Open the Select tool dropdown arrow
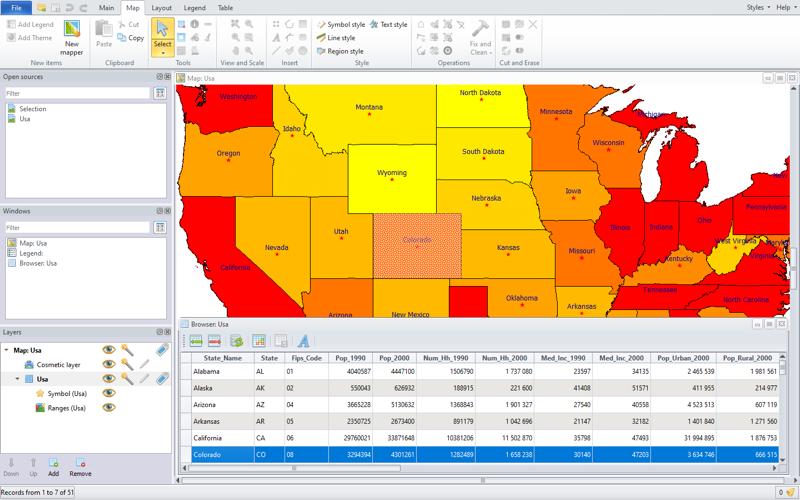 pos(163,53)
